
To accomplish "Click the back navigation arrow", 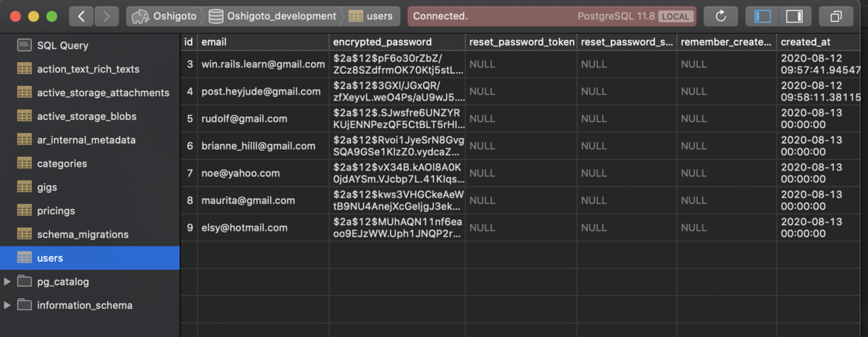I will [x=83, y=16].
